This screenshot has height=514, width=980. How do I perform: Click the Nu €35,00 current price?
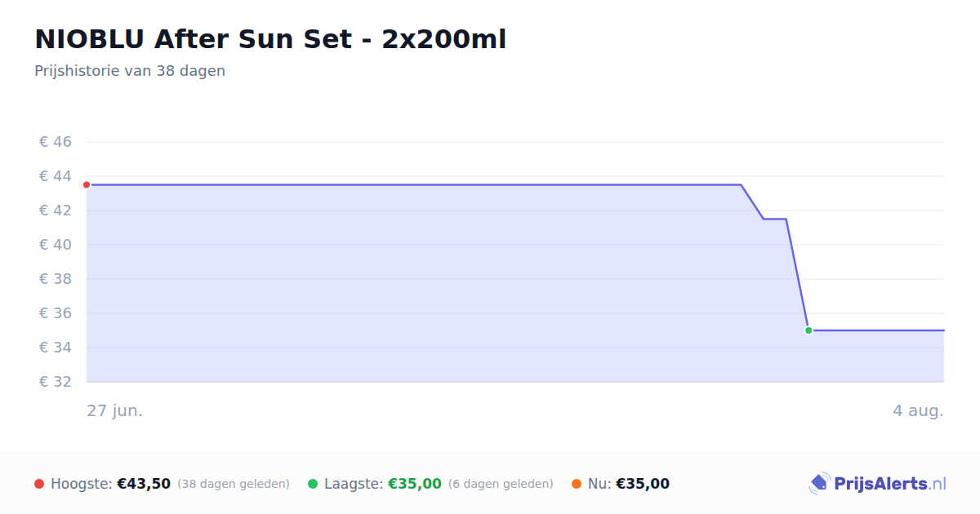[x=643, y=484]
